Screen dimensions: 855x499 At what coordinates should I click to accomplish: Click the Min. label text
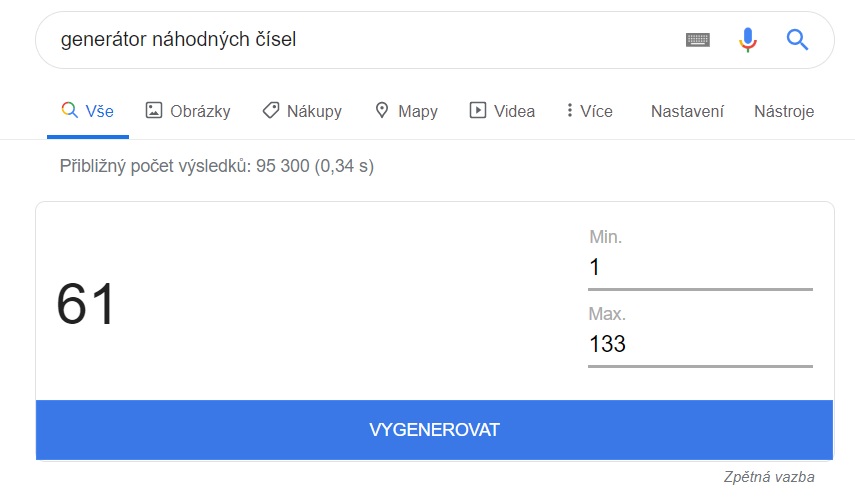(605, 237)
